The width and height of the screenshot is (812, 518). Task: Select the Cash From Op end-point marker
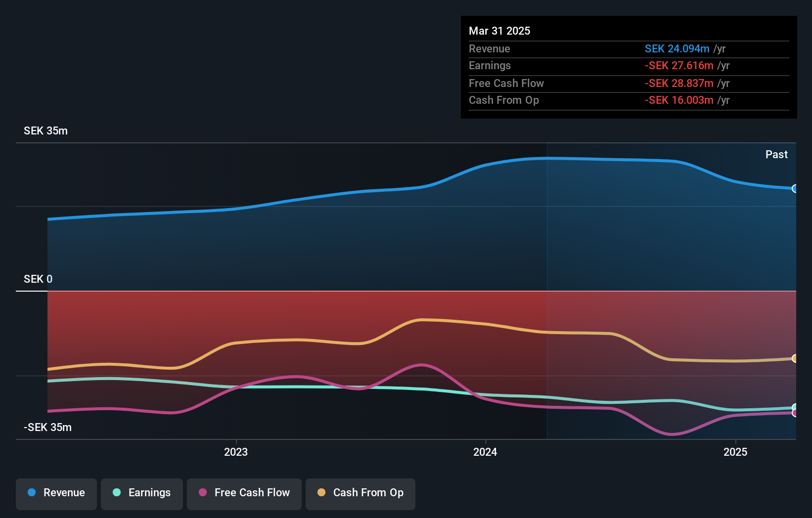(795, 358)
